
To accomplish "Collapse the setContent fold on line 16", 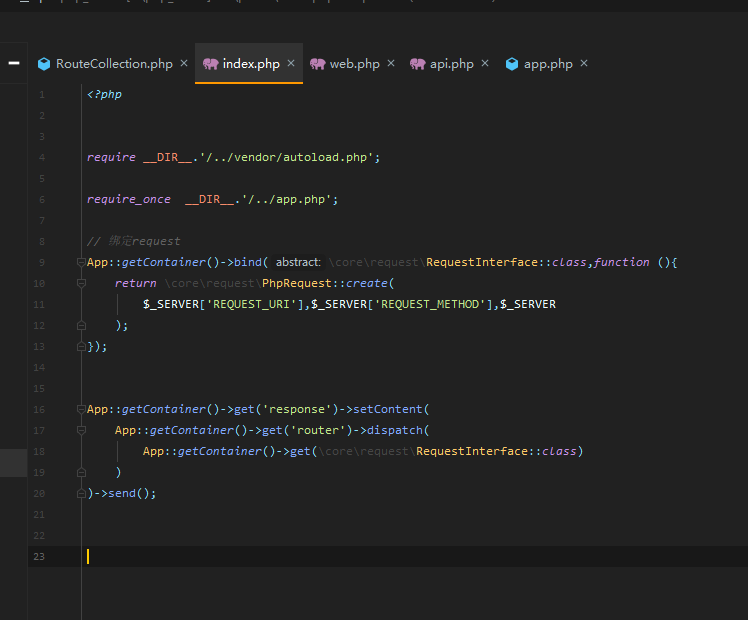I will pyautogui.click(x=81, y=409).
